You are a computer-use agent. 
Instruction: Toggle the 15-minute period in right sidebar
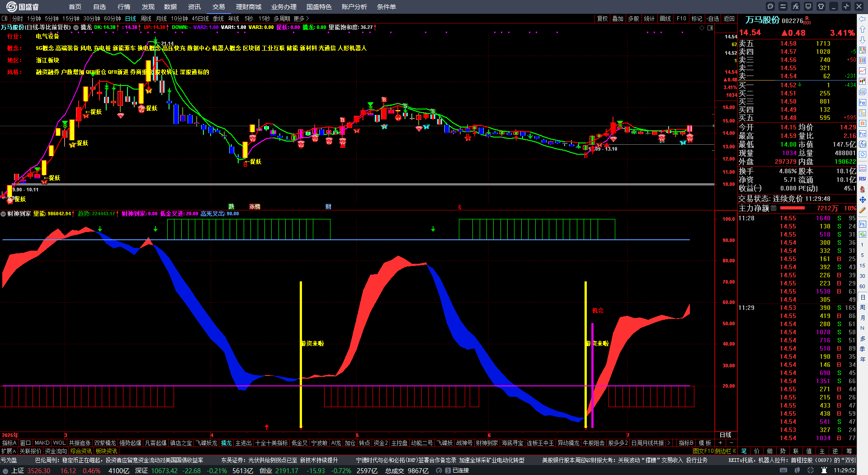pyautogui.click(x=863, y=266)
